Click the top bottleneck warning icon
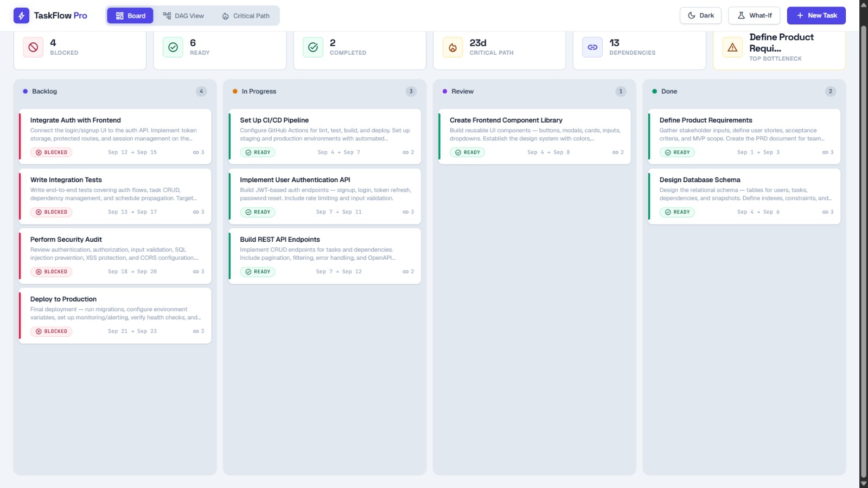This screenshot has height=488, width=868. tap(732, 47)
